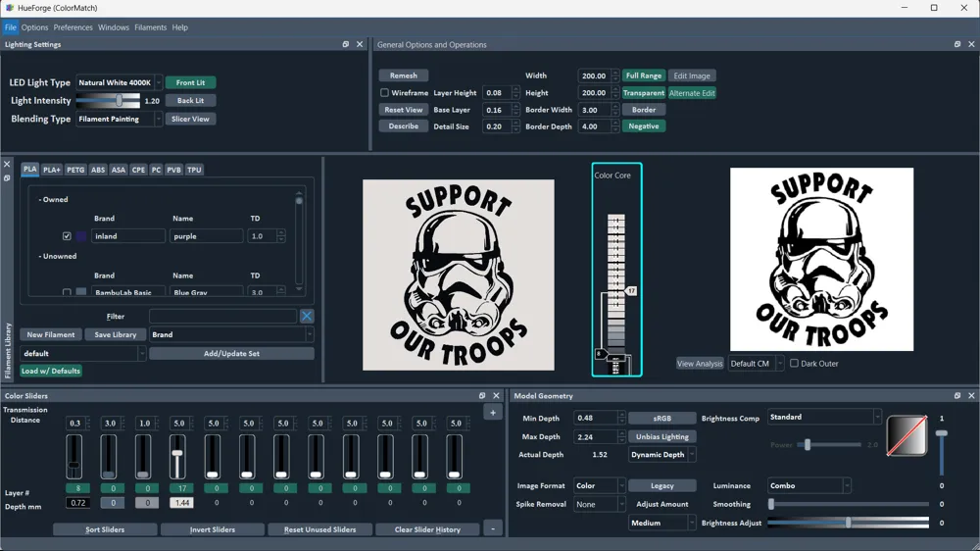Image resolution: width=980 pixels, height=551 pixels.
Task: Close the General Options and Operations panel
Action: point(971,44)
